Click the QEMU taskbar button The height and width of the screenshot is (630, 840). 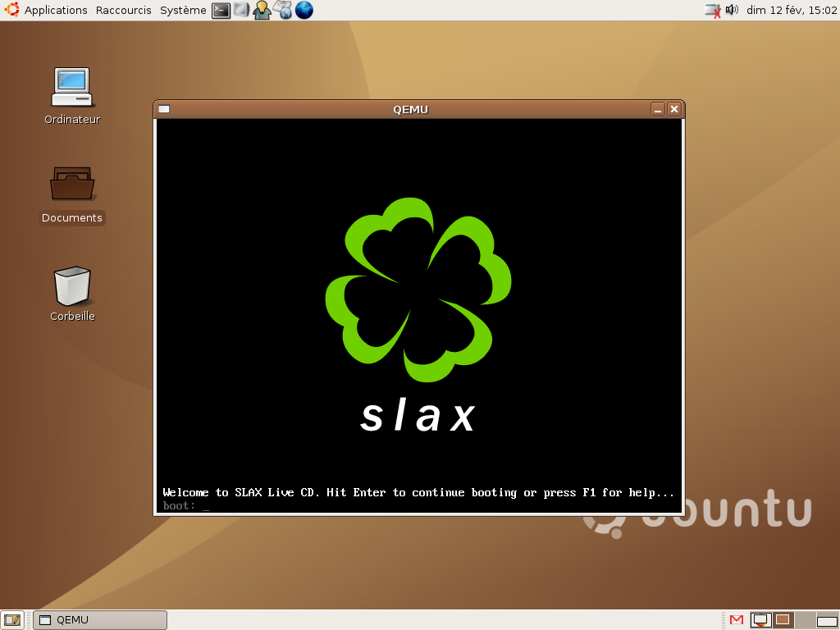point(100,620)
